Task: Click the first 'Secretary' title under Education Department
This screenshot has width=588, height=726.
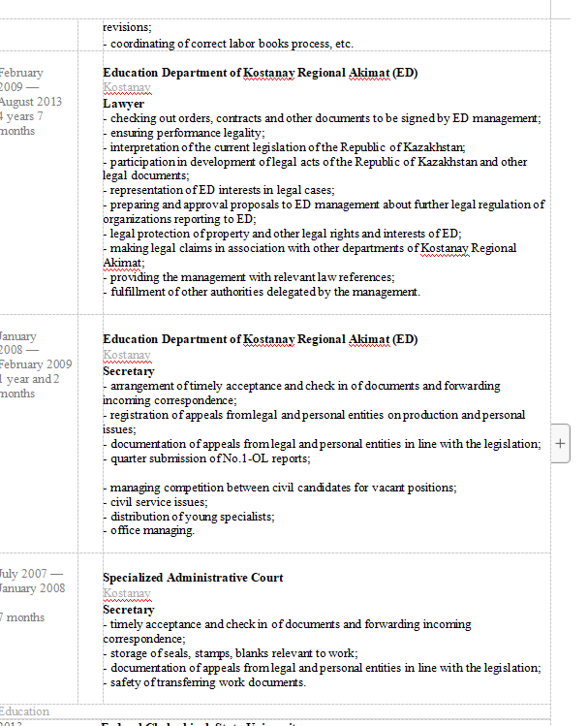Action: (128, 371)
